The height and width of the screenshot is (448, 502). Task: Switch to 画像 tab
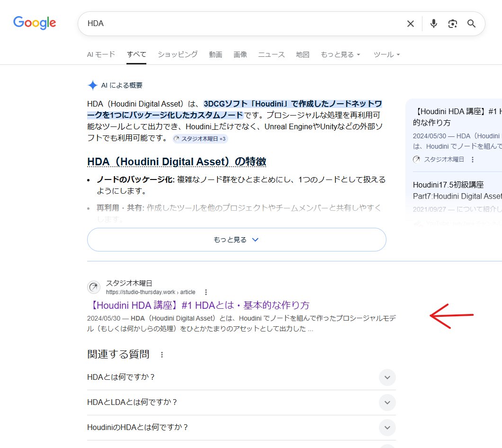point(240,54)
